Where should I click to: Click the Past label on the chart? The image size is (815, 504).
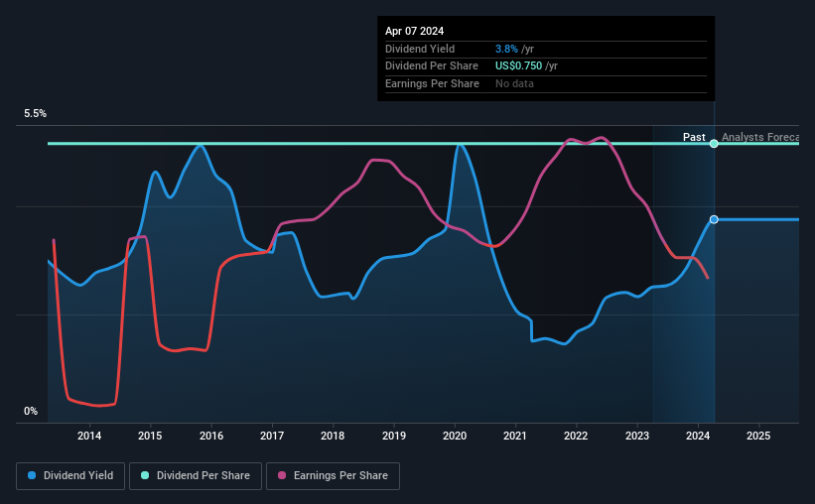694,137
